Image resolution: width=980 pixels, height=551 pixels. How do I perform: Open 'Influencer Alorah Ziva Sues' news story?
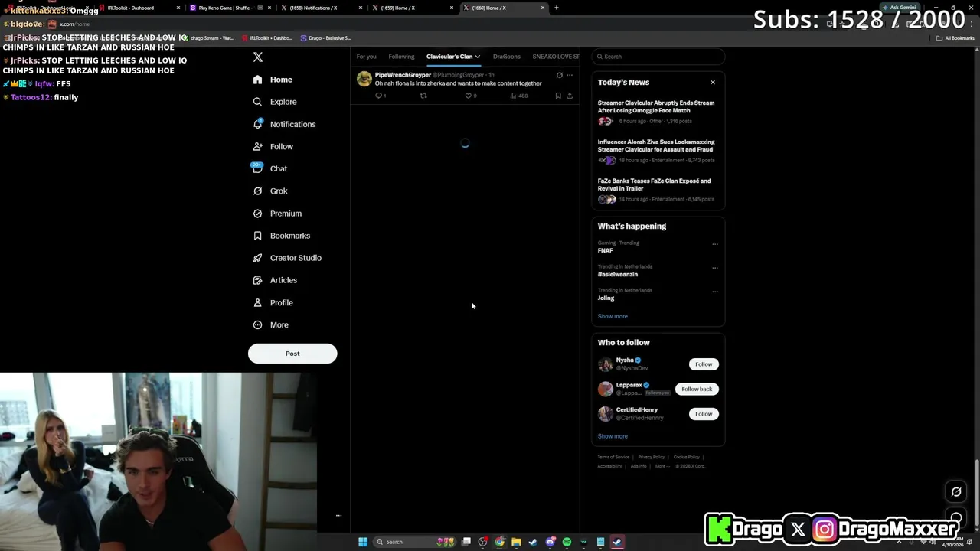(x=656, y=145)
